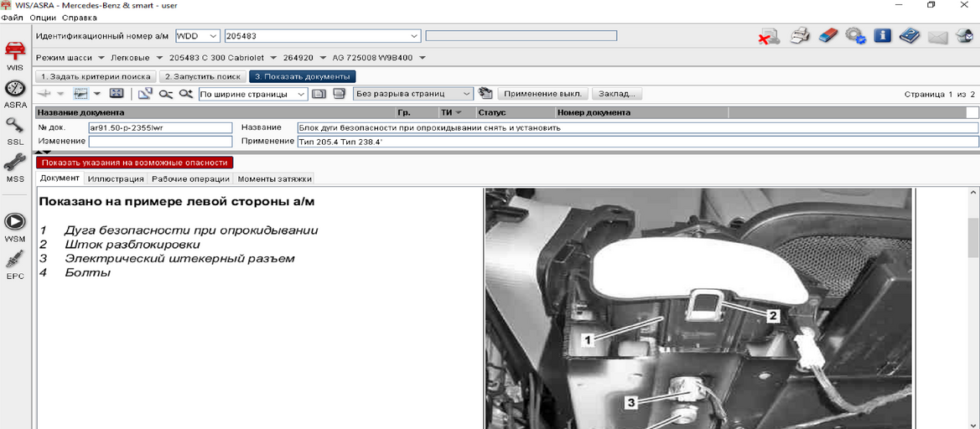Click the image view toolbar icon
Screen dimensions: 980x429
(80, 94)
